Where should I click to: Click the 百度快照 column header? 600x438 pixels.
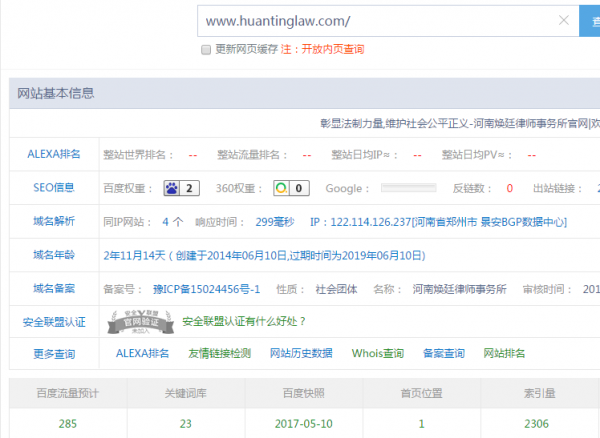pos(303,393)
